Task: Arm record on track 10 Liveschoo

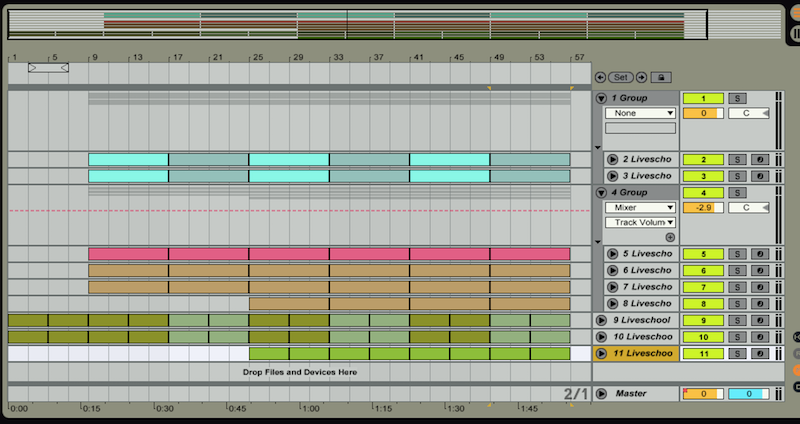Action: click(x=760, y=337)
